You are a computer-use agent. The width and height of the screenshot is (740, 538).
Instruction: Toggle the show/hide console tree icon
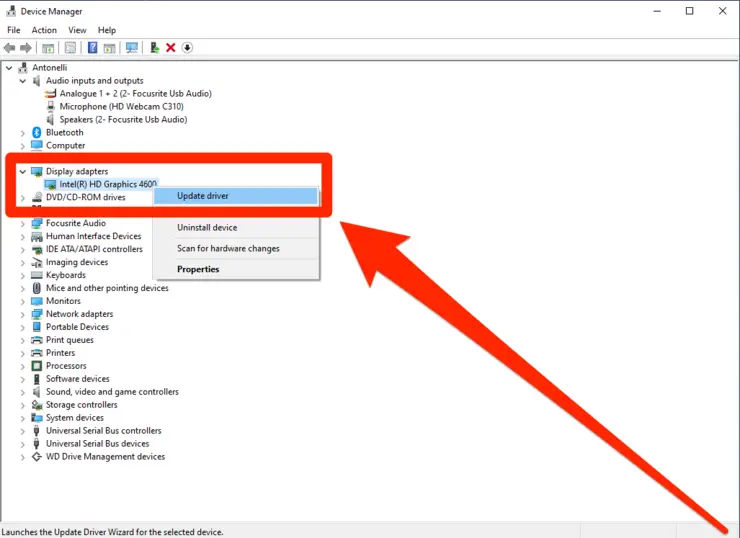tap(48, 48)
